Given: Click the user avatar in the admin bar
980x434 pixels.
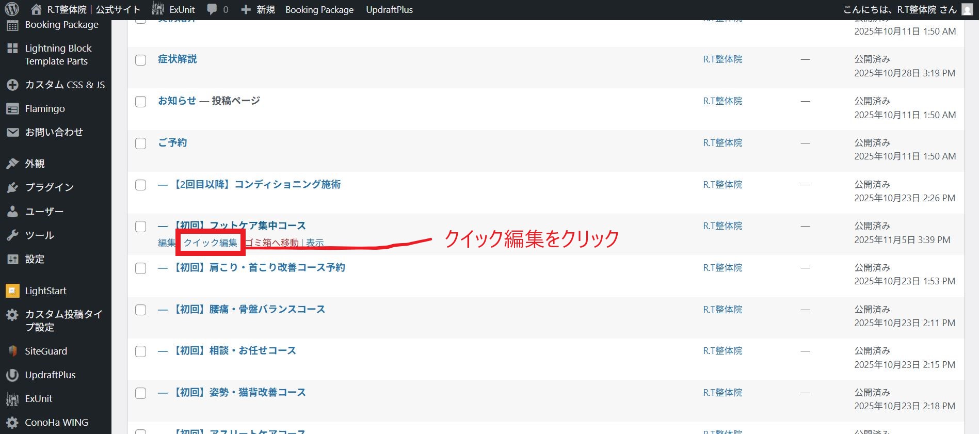Looking at the screenshot, I should pyautogui.click(x=967, y=9).
